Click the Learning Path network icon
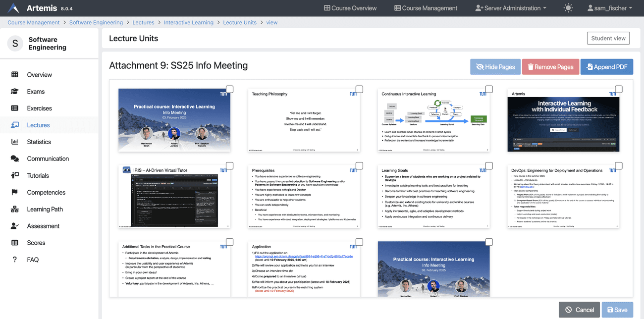The image size is (644, 319). 15,210
